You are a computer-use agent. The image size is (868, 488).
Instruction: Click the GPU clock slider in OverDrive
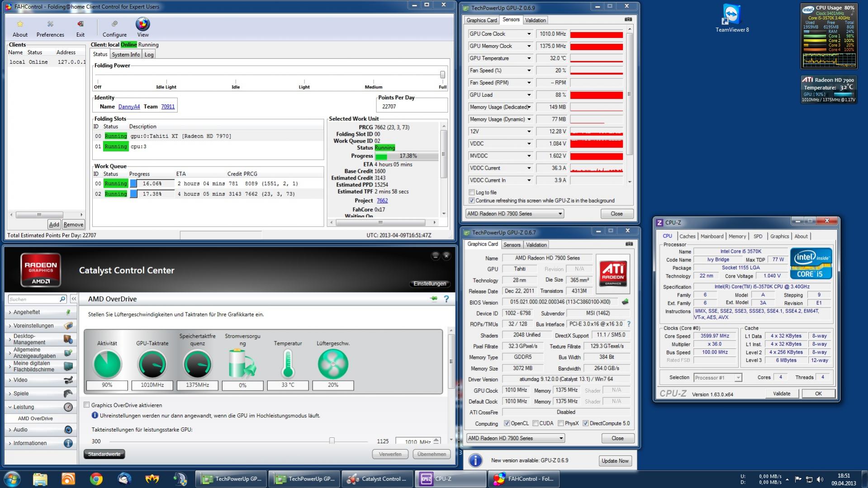(x=332, y=441)
